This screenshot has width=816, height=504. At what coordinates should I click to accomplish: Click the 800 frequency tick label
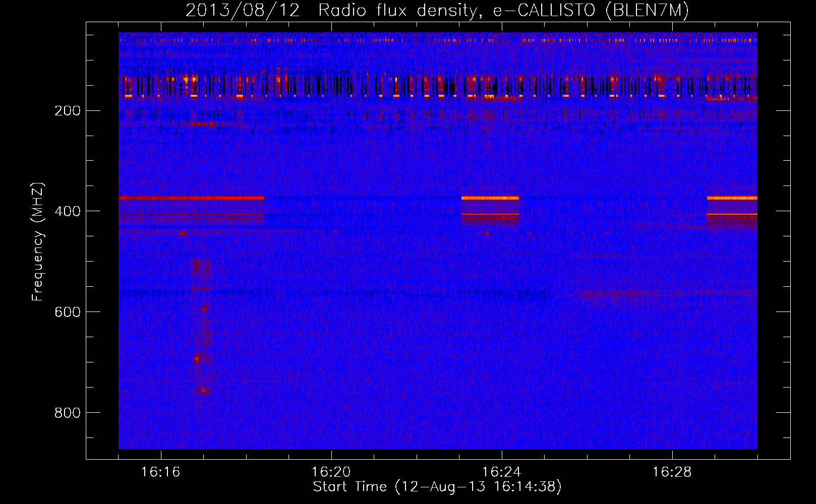coord(68,413)
